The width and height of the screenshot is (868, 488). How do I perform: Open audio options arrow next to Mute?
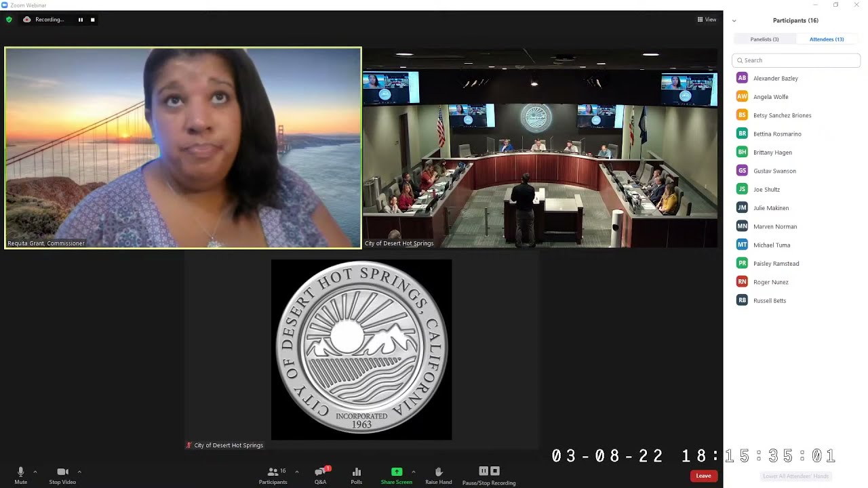(x=35, y=472)
